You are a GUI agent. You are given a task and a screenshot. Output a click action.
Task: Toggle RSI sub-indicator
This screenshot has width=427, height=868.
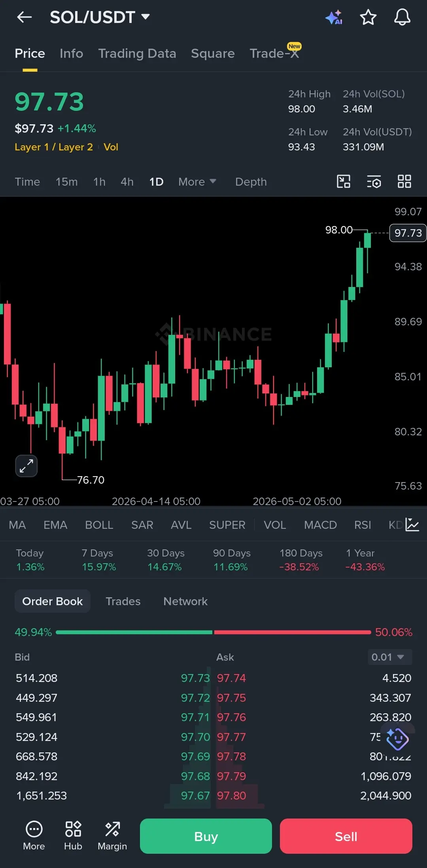tap(363, 525)
